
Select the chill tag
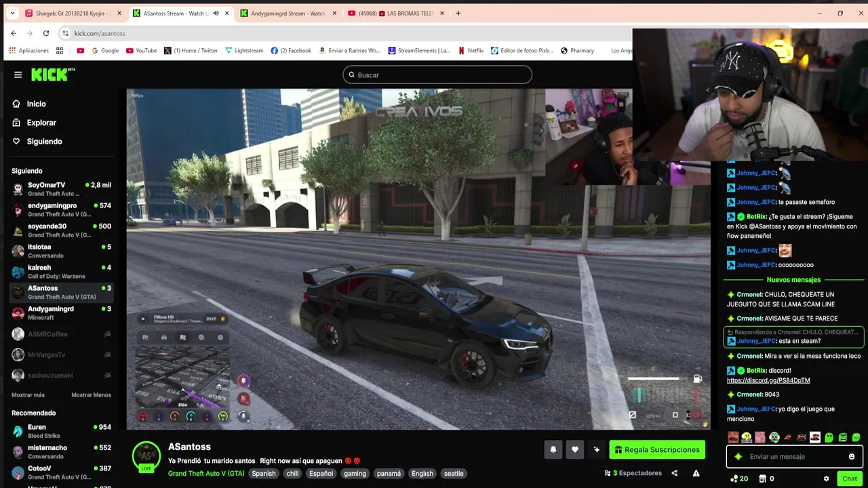click(x=292, y=474)
